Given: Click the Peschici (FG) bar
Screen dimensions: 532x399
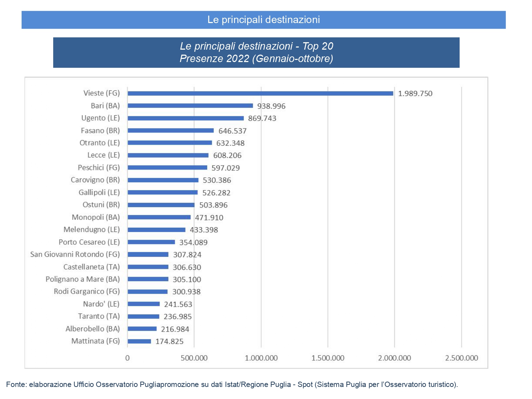Looking at the screenshot, I should point(167,168).
